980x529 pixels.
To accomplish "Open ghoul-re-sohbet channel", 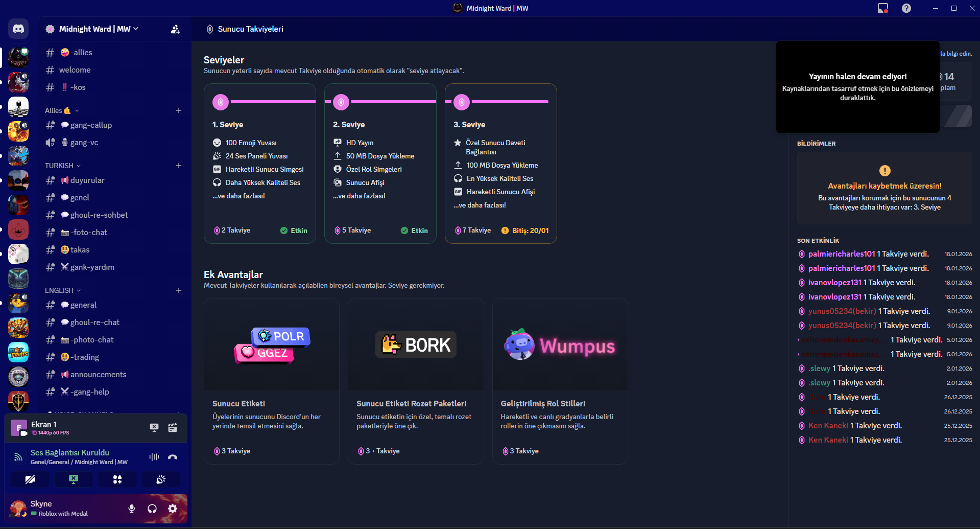I will click(113, 215).
